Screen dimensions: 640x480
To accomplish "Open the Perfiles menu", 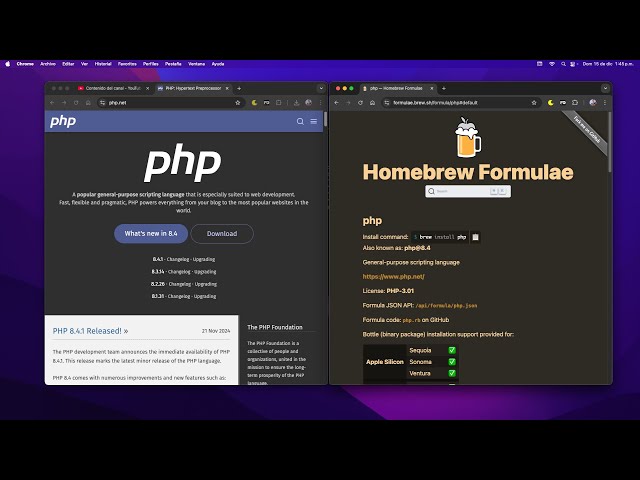I will pos(151,64).
